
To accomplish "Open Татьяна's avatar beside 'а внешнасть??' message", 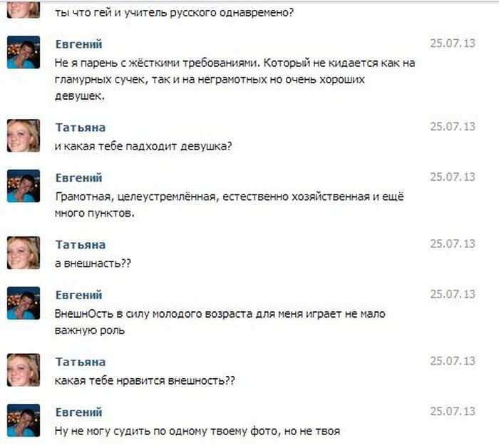I will point(24,253).
